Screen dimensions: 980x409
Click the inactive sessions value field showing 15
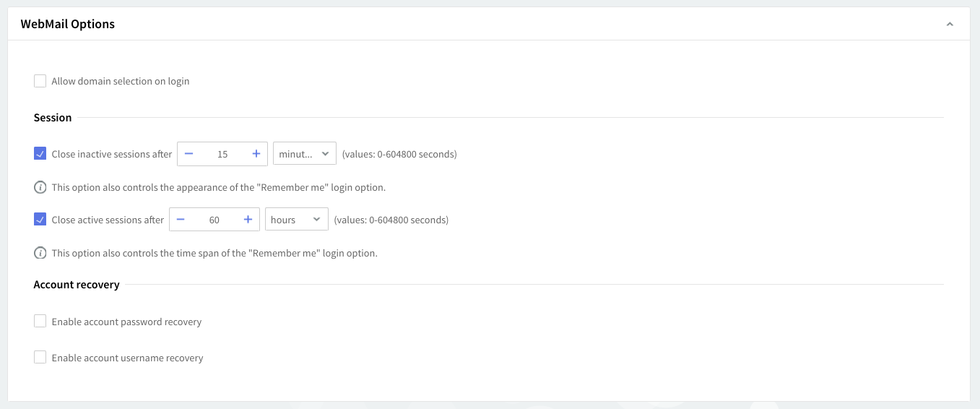click(x=222, y=154)
